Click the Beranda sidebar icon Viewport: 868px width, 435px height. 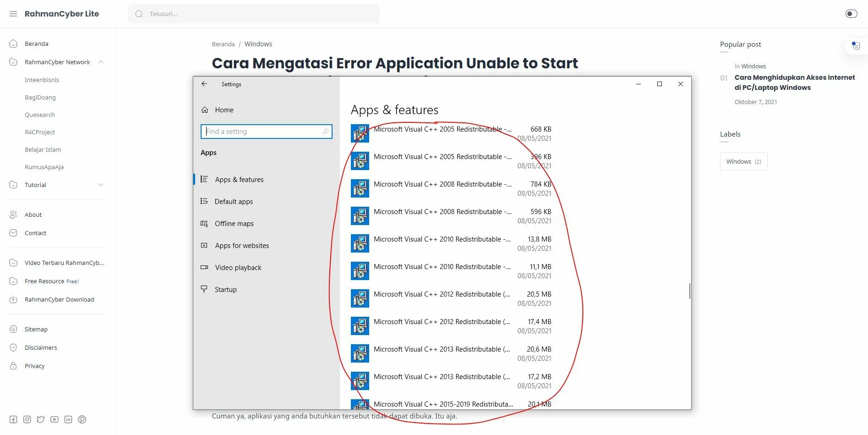click(13, 44)
